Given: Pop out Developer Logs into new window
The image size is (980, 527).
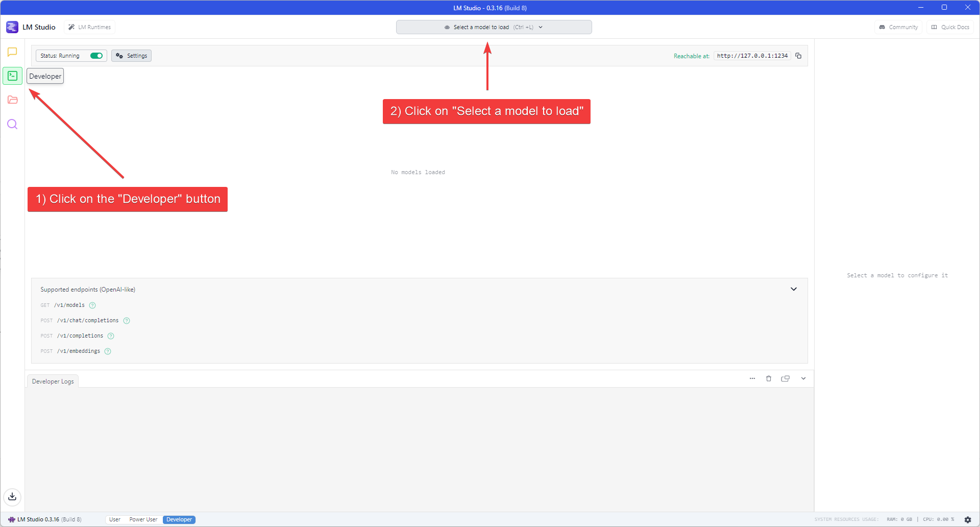Looking at the screenshot, I should (x=786, y=378).
